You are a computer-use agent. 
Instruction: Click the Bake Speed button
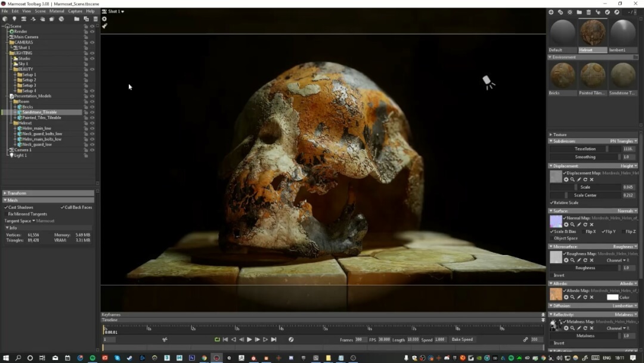462,340
